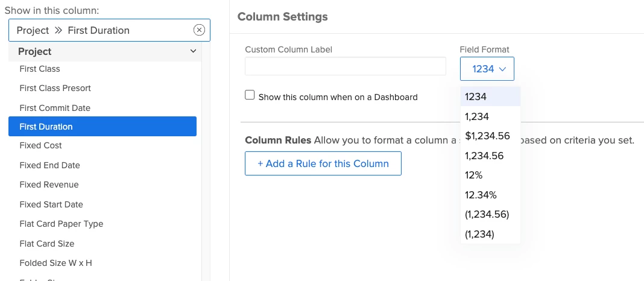Pick the 12.34% percentage format
The image size is (644, 281).
[480, 195]
